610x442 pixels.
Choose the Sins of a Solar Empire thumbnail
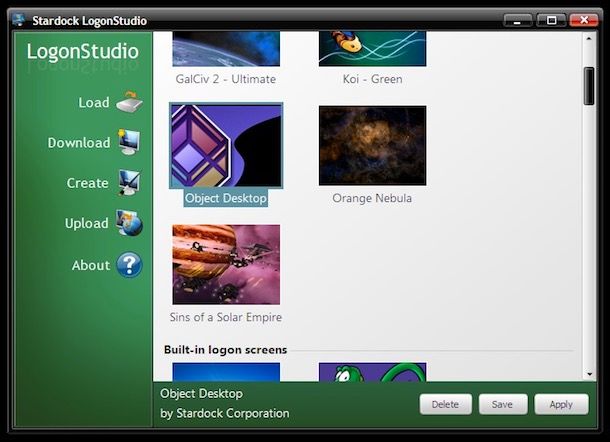coord(226,265)
